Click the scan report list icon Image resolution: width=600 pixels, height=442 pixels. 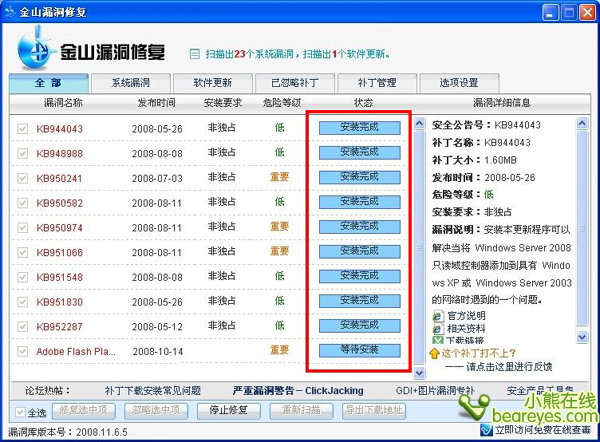click(x=194, y=54)
